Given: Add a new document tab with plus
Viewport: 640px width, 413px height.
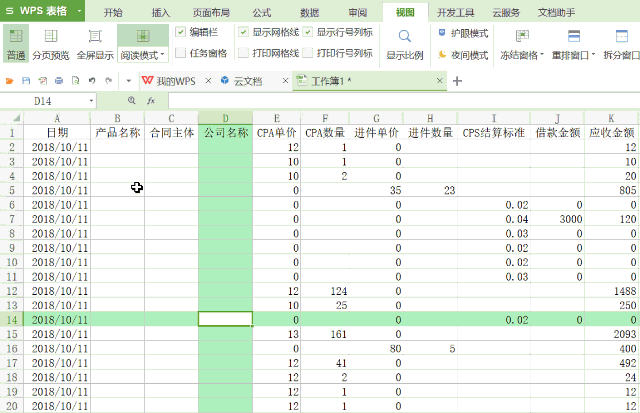Looking at the screenshot, I should click(457, 81).
